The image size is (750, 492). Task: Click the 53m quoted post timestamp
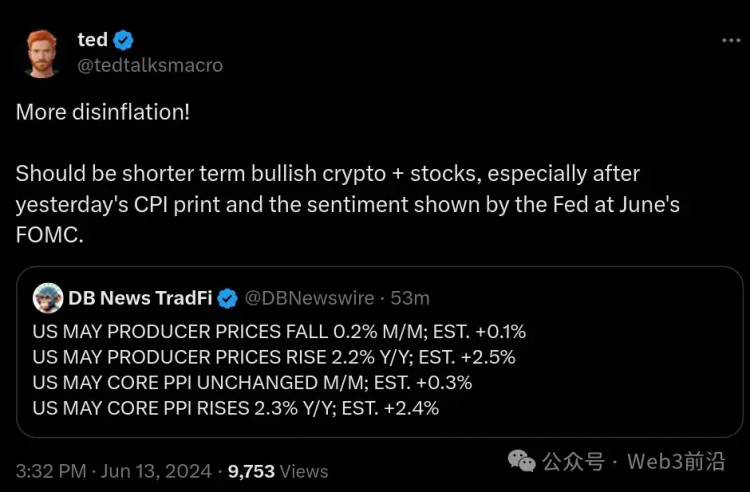click(410, 298)
